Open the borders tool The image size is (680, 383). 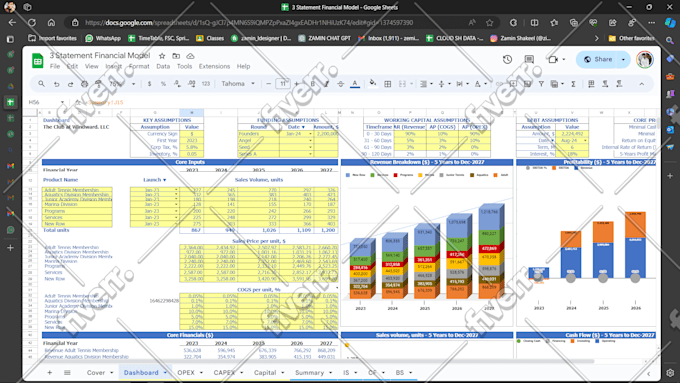pyautogui.click(x=388, y=84)
